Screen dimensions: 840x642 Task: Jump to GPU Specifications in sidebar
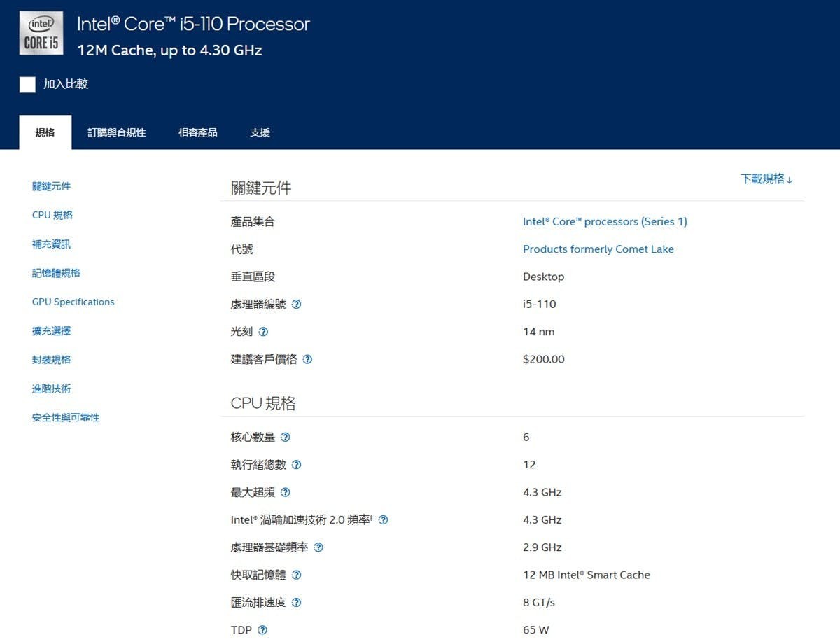73,302
